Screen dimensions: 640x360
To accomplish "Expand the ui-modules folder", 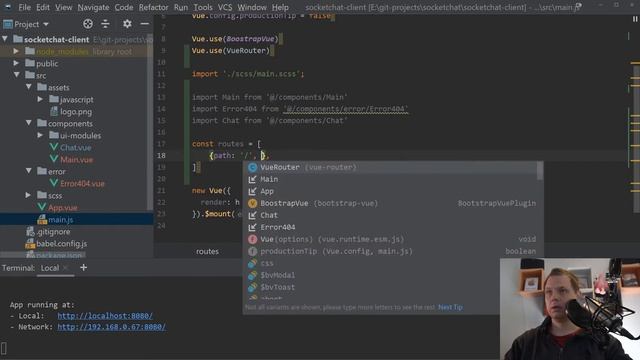I will pyautogui.click(x=40, y=135).
